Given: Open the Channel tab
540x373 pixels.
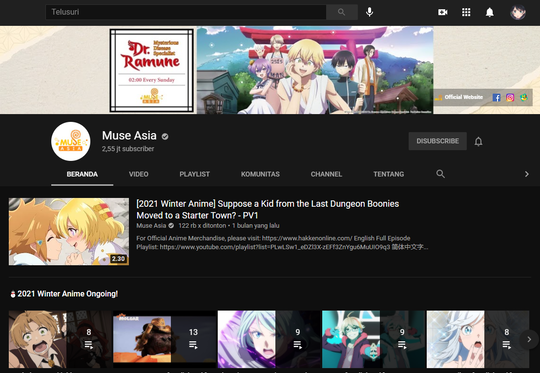Looking at the screenshot, I should click(326, 174).
